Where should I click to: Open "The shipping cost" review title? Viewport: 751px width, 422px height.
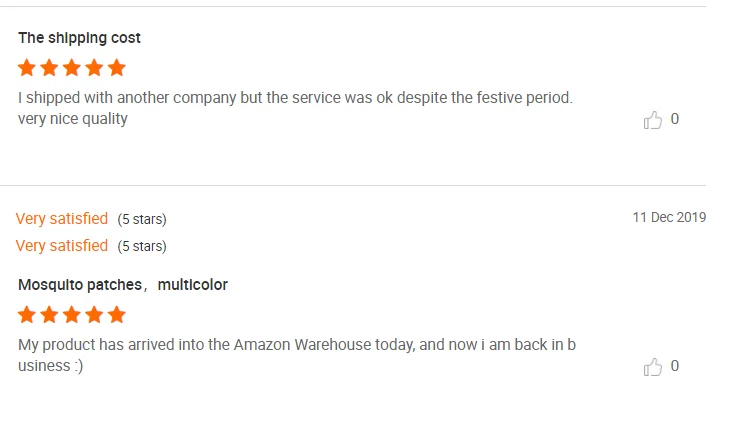click(80, 38)
